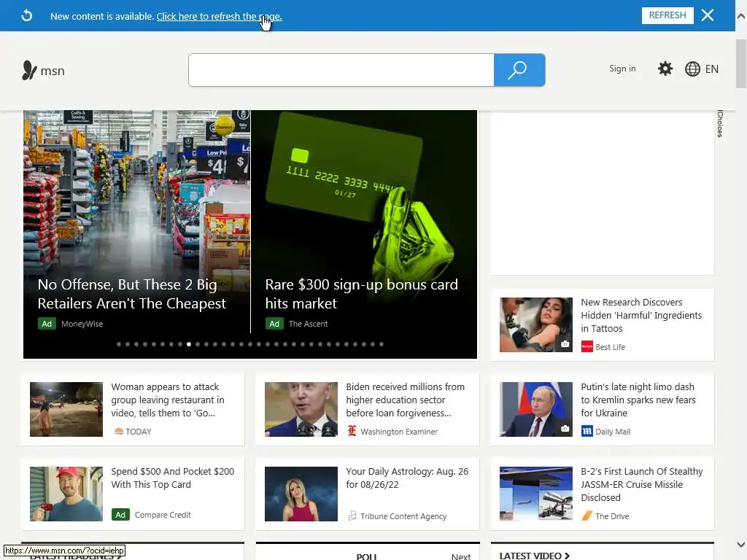Select the last carousel dot indicator
747x560 pixels.
tap(381, 344)
